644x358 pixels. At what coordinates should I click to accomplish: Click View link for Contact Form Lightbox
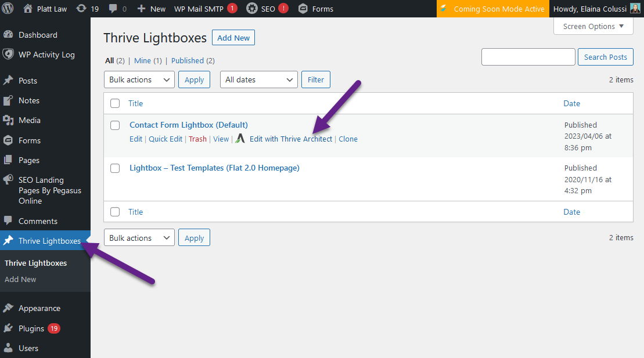coord(221,139)
